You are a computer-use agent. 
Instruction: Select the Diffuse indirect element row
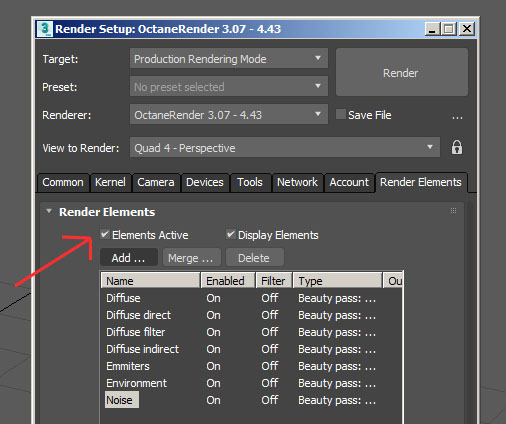[x=252, y=349]
